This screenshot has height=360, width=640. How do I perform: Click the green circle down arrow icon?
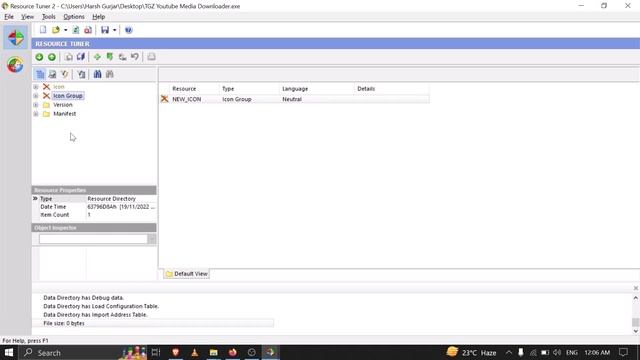[x=39, y=57]
